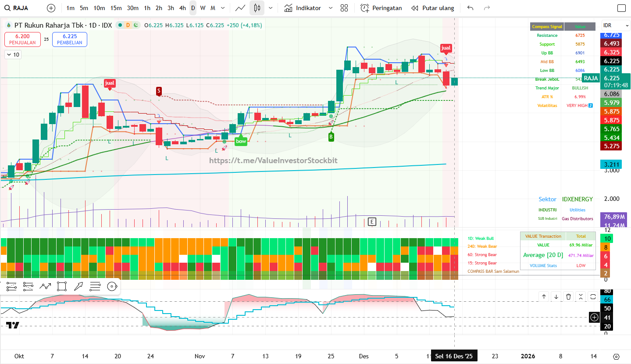Click the red 'jual' label near December 16
Image resolution: width=631 pixels, height=364 pixels.
(446, 48)
